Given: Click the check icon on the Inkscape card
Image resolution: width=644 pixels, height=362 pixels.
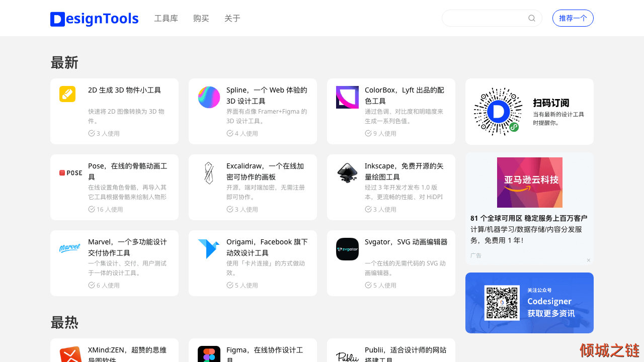Looking at the screenshot, I should tap(368, 209).
